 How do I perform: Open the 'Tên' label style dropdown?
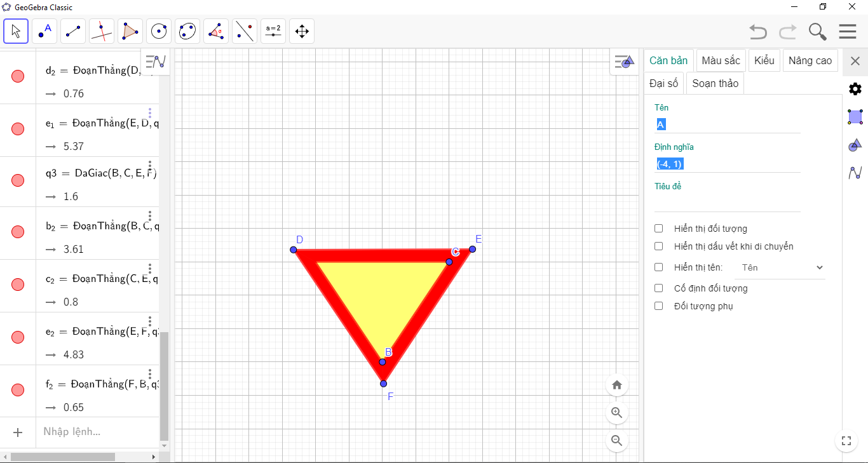780,268
